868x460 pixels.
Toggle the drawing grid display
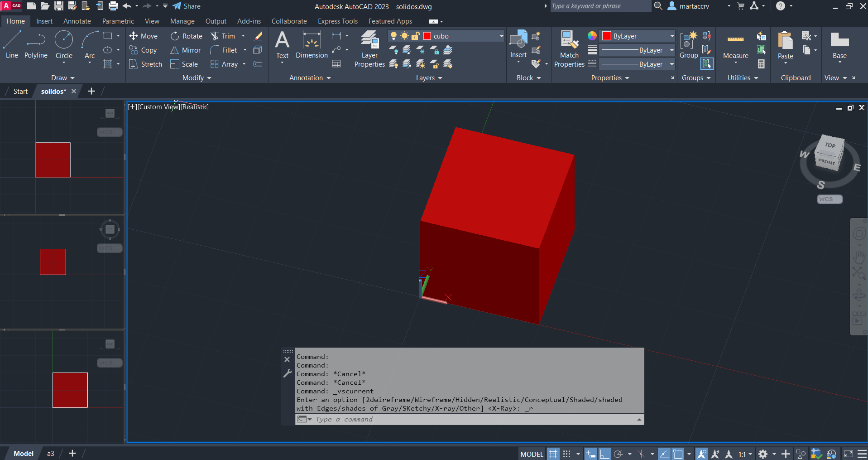pyautogui.click(x=553, y=454)
